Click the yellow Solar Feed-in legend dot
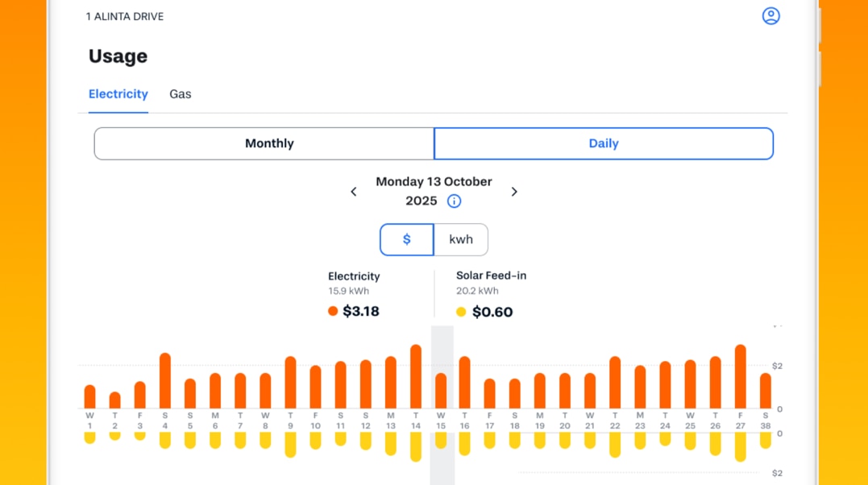 [x=460, y=311]
